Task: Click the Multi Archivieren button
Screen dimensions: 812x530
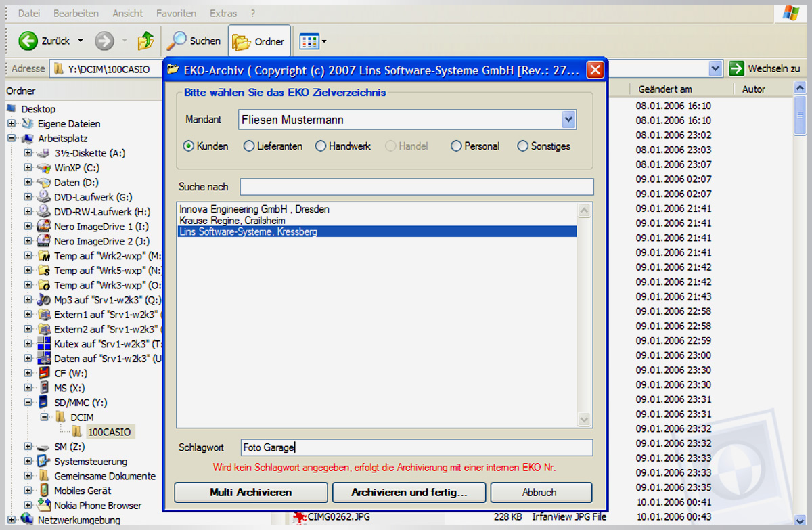Action: [251, 492]
